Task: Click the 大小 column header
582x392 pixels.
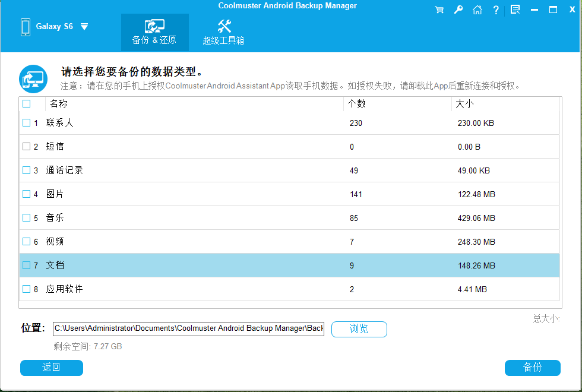Action: pos(464,103)
